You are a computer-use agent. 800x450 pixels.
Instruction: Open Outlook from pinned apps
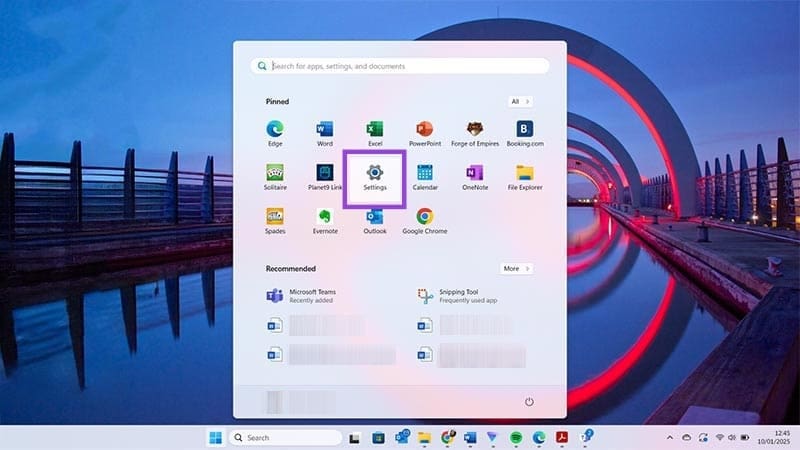tap(374, 221)
